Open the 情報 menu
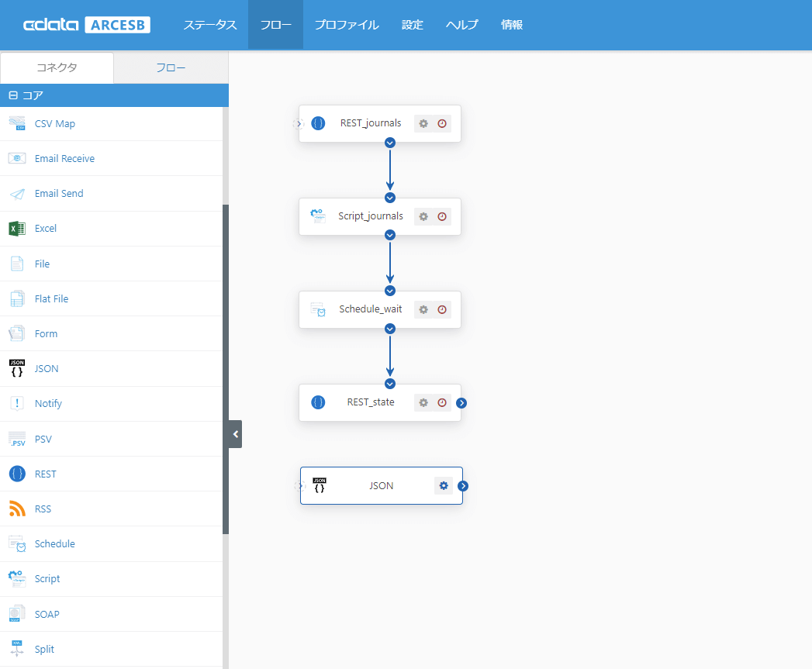 pyautogui.click(x=512, y=25)
